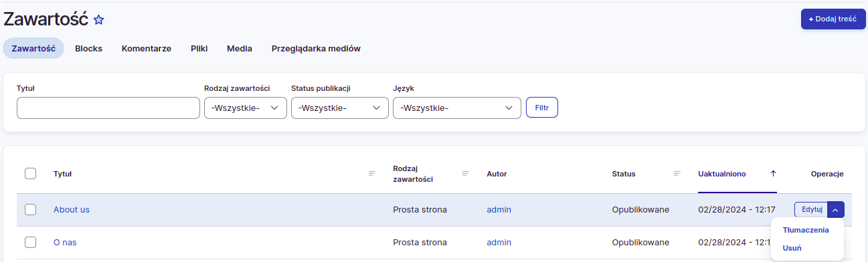
Task: Click the Operacje column header
Action: pos(827,174)
